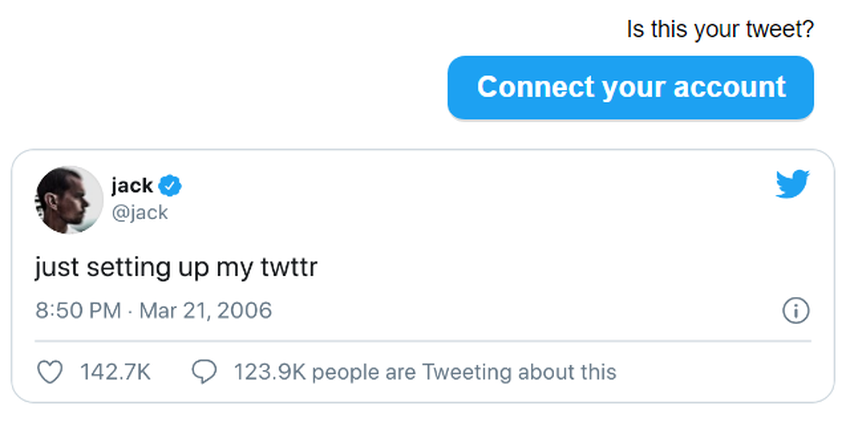The width and height of the screenshot is (850, 422).
Task: Click the reply speech bubble icon
Action: point(204,373)
